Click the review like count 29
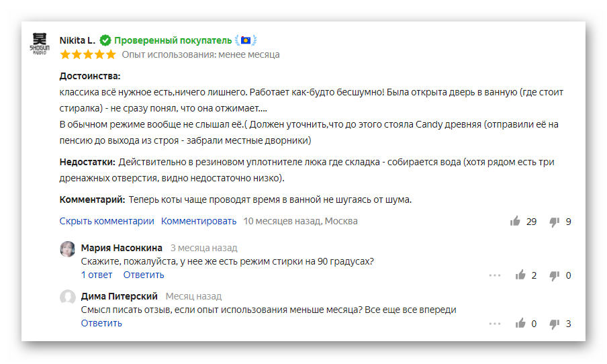 pos(532,222)
